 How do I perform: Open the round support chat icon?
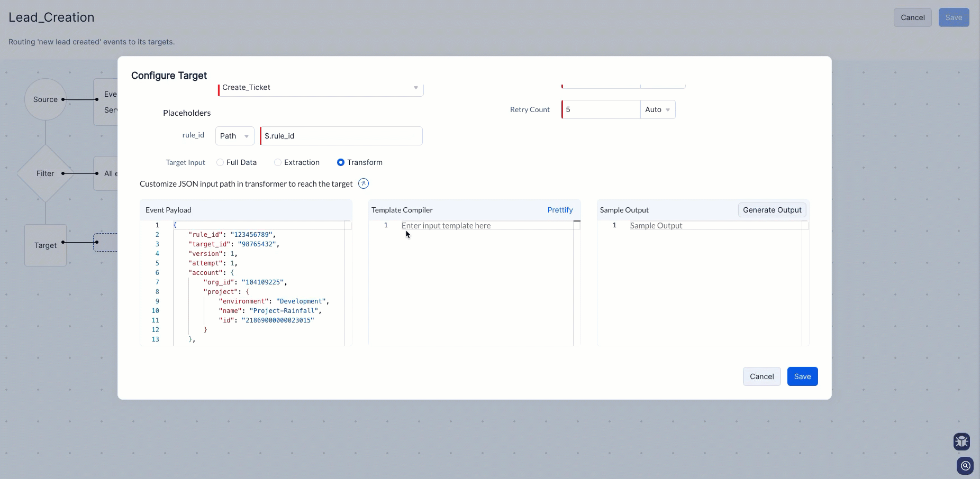pyautogui.click(x=965, y=466)
